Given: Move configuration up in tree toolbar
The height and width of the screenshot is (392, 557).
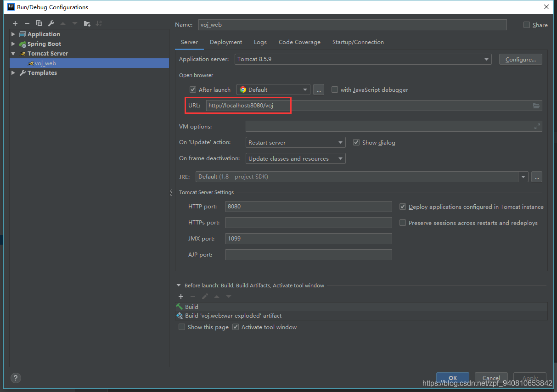Looking at the screenshot, I should (63, 23).
